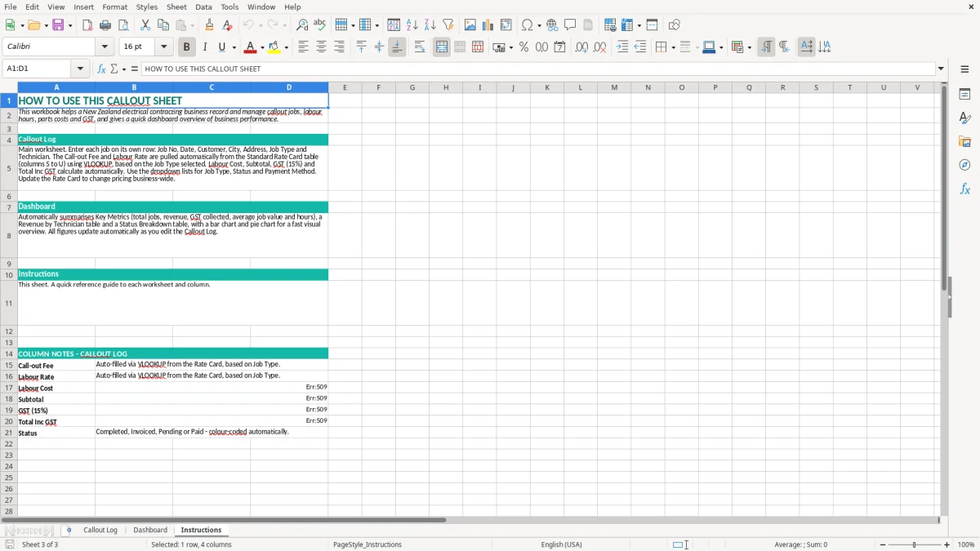Click the AutoFilter funnel icon
The width and height of the screenshot is (980, 551).
point(448,25)
